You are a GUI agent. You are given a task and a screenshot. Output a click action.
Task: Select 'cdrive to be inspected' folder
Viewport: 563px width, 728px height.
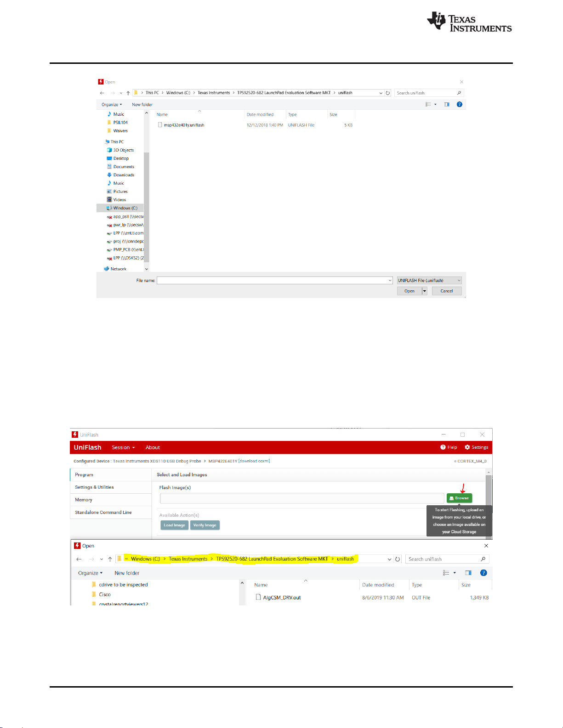[x=119, y=585]
